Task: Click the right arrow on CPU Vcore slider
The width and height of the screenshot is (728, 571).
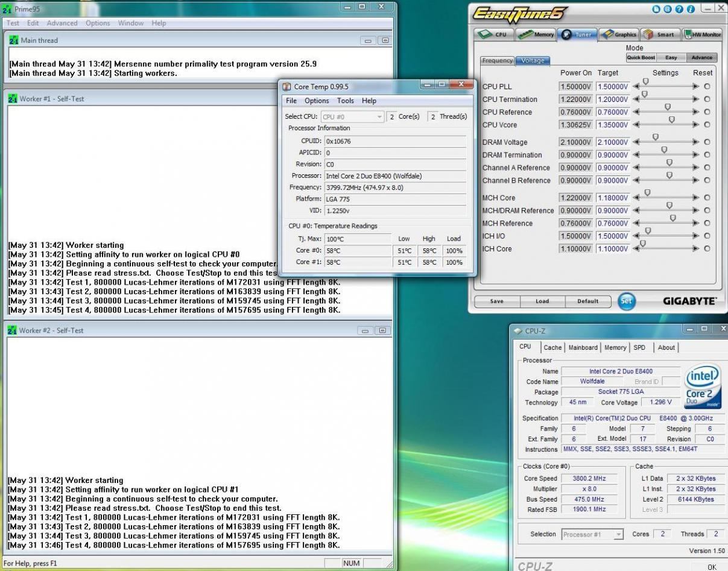Action: click(696, 125)
